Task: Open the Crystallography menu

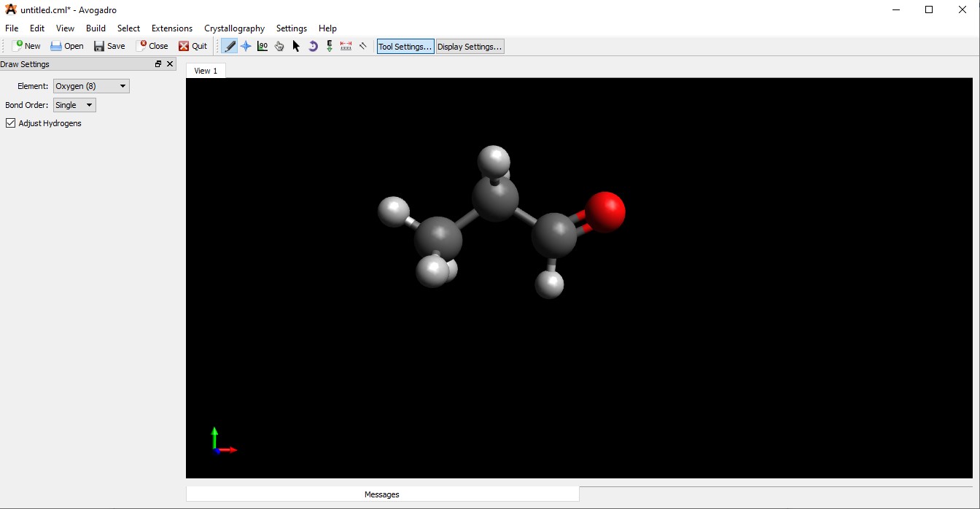Action: pyautogui.click(x=234, y=28)
